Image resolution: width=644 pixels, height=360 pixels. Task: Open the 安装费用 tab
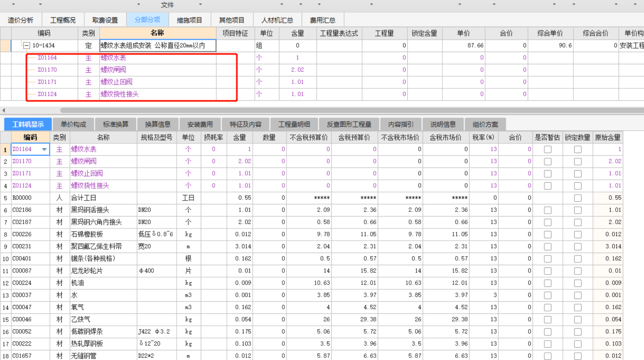tap(200, 124)
